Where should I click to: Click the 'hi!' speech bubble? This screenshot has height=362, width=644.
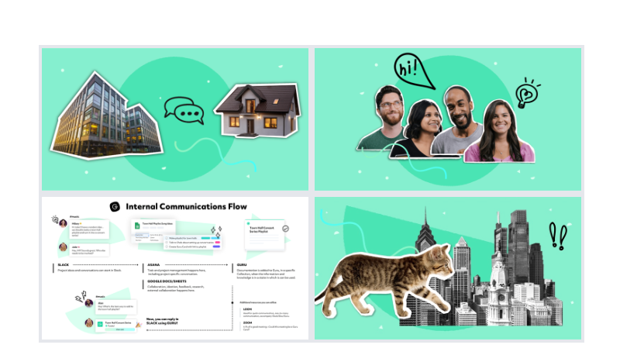(x=413, y=71)
